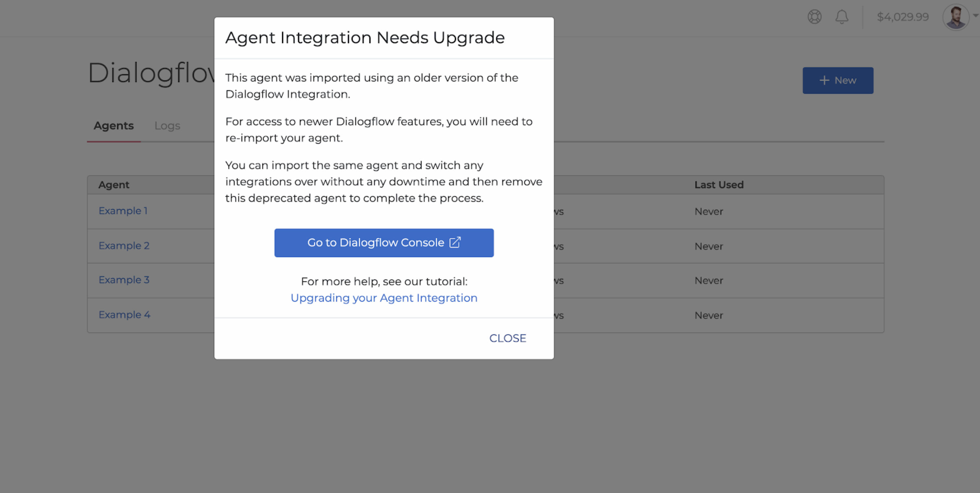Screen dimensions: 980x493
Task: Click Upgrading your Agent Integration link
Action: (384, 298)
